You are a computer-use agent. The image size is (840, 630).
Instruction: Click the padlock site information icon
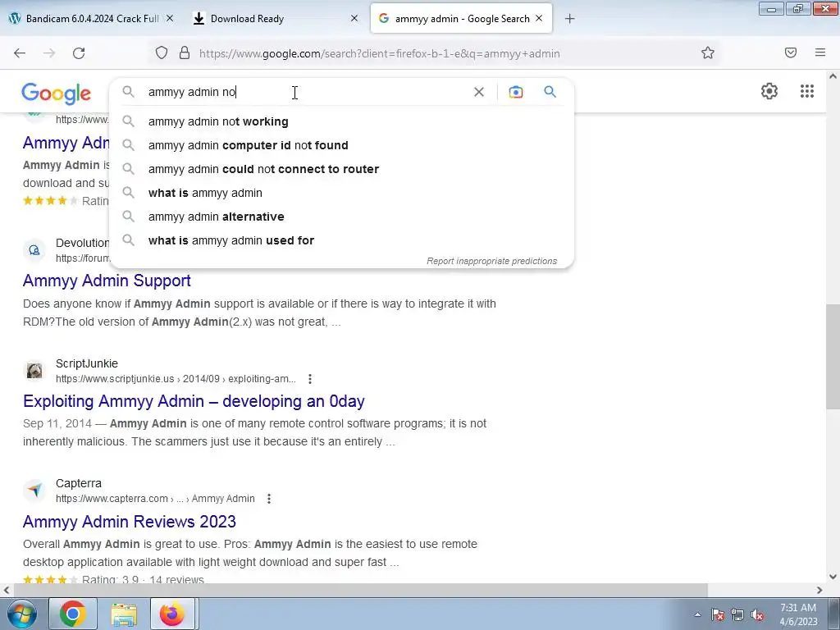(x=185, y=53)
